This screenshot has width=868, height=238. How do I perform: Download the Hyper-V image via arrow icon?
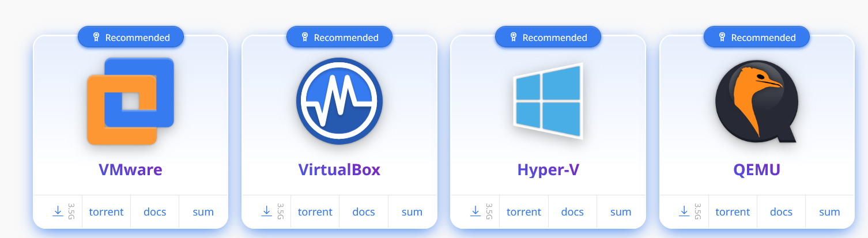(x=475, y=211)
